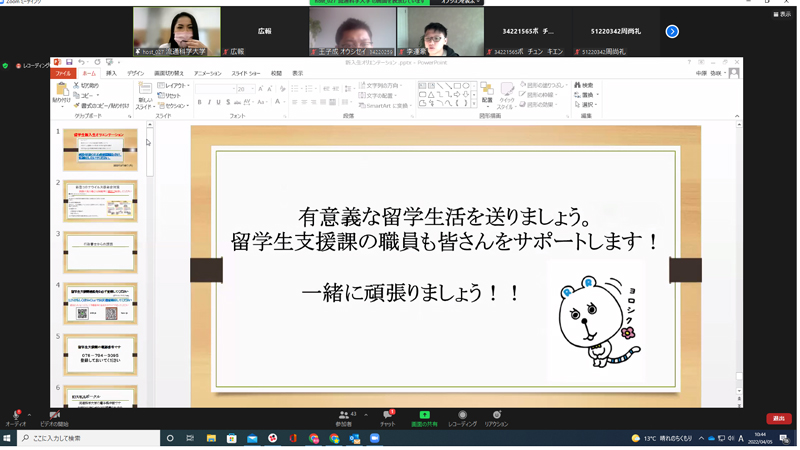
Task: Toggle align text right
Action: [x=313, y=102]
